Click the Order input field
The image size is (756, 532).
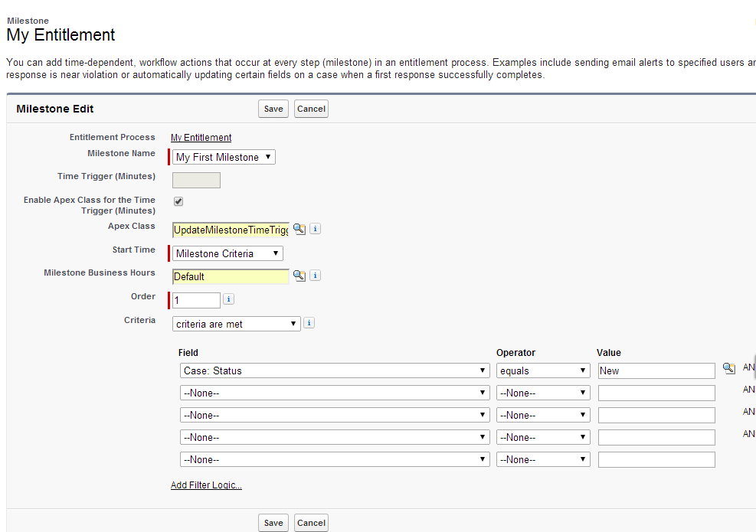click(x=196, y=300)
